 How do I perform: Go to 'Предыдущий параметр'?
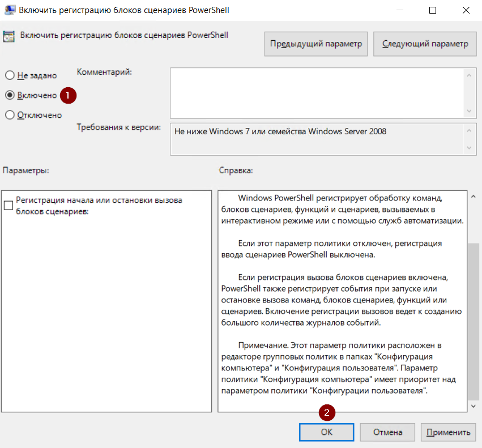coord(315,44)
